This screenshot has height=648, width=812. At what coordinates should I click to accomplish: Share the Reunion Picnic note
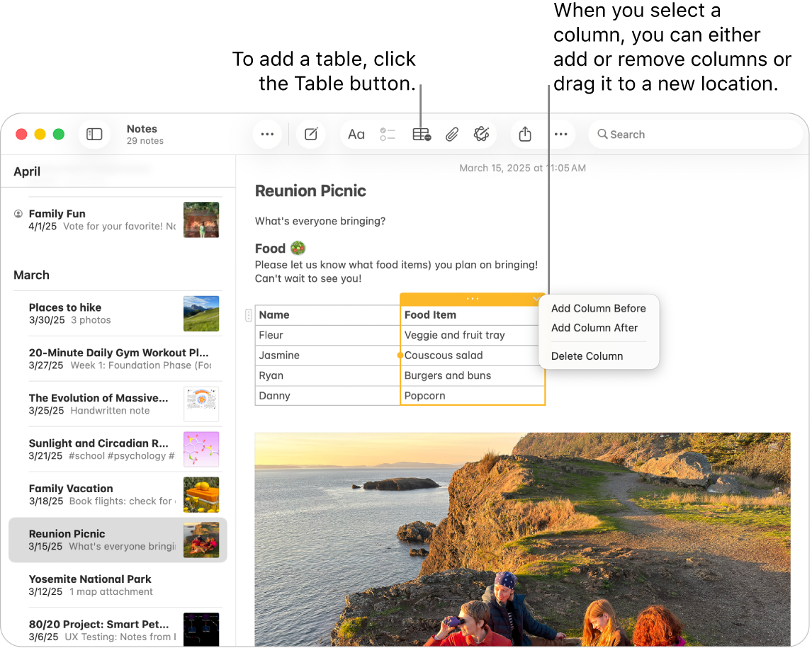coord(526,133)
